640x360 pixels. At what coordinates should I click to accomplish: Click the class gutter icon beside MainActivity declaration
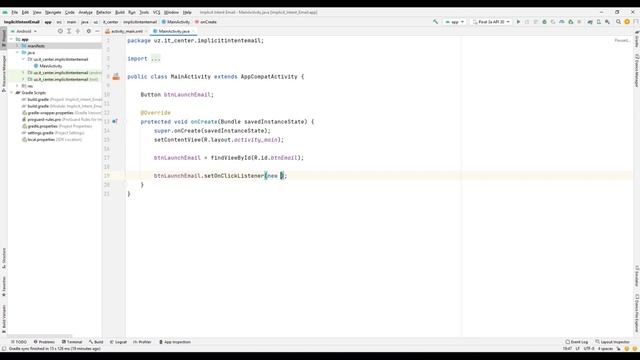tap(116, 76)
